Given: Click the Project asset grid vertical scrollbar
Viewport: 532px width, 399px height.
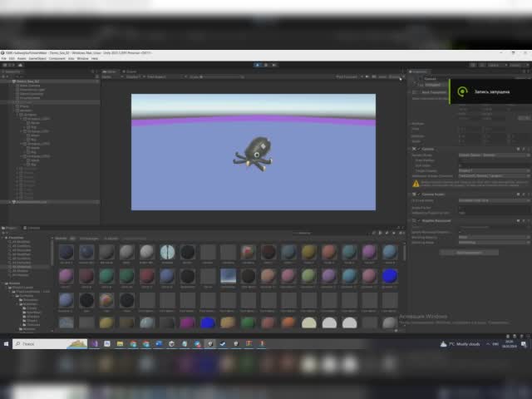Looking at the screenshot, I should (404, 253).
